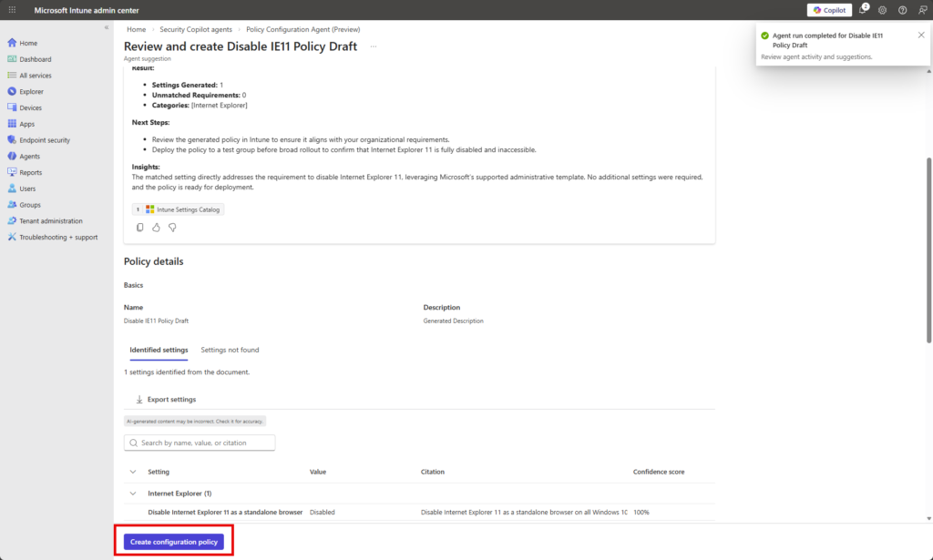Return to Home via the breadcrumb
The width and height of the screenshot is (933, 560).
136,28
